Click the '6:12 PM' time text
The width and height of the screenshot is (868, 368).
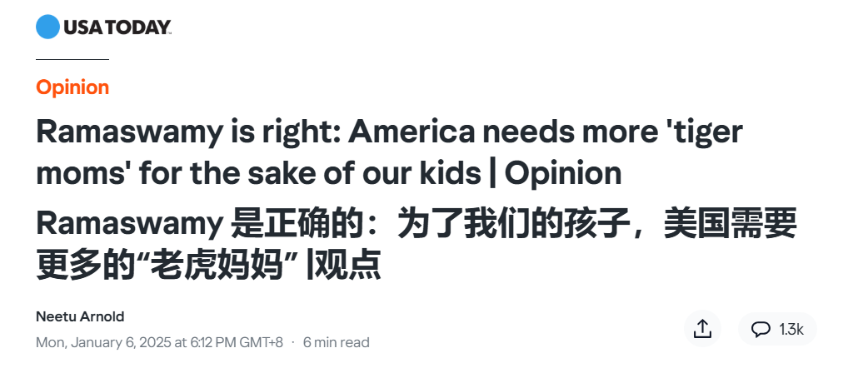point(212,342)
